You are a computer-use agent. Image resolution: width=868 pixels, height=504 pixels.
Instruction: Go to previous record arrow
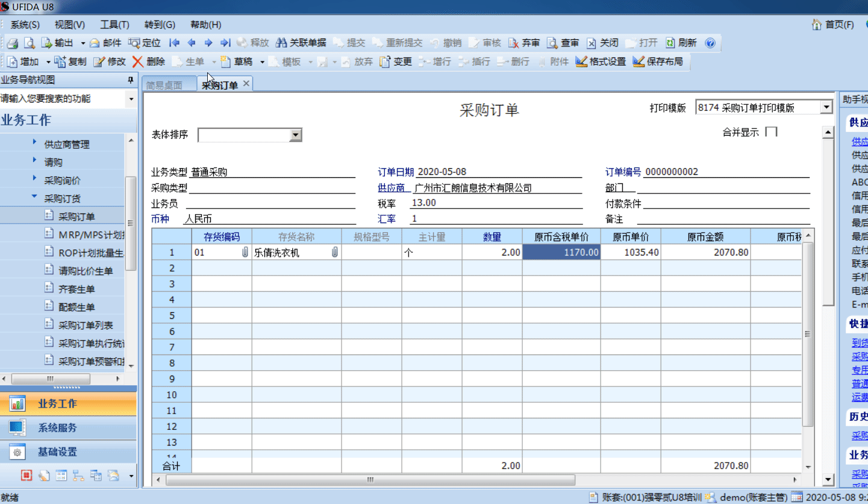[192, 43]
